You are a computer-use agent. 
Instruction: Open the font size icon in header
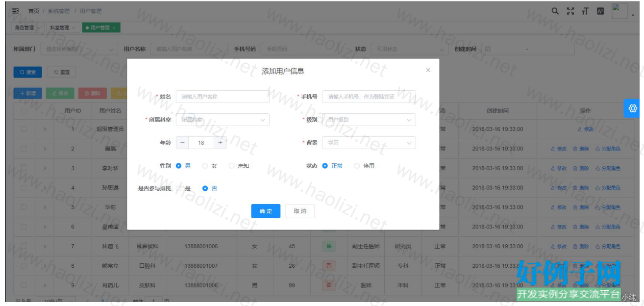pyautogui.click(x=585, y=11)
